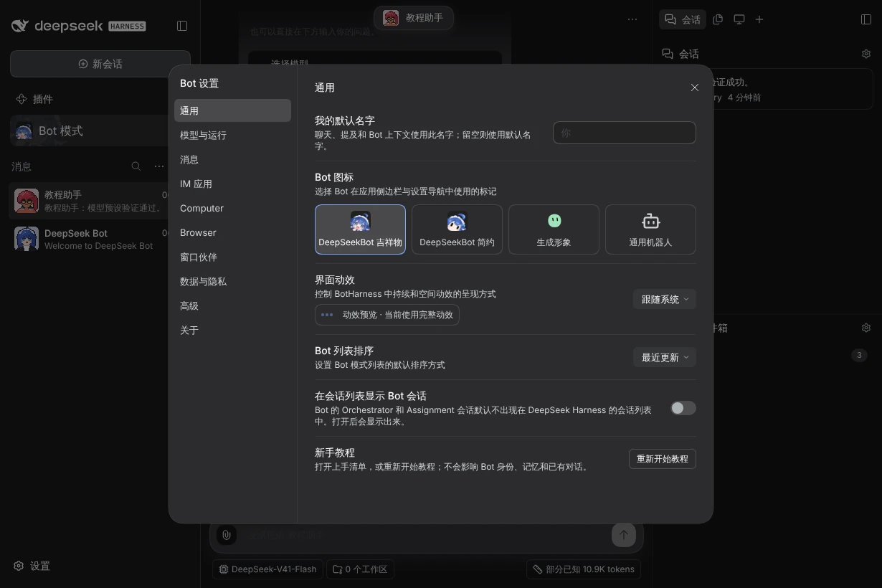
Task: Click the plus add-panel icon
Action: (x=759, y=19)
